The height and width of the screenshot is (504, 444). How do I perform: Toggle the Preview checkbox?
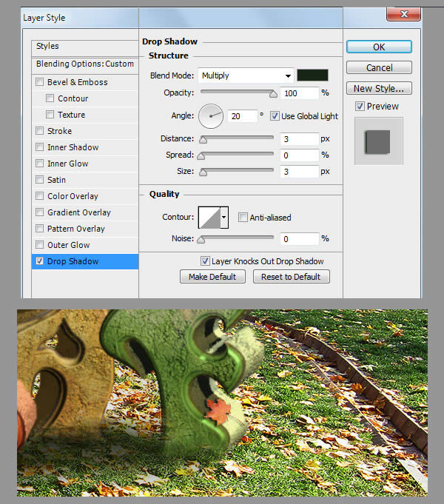click(x=360, y=106)
